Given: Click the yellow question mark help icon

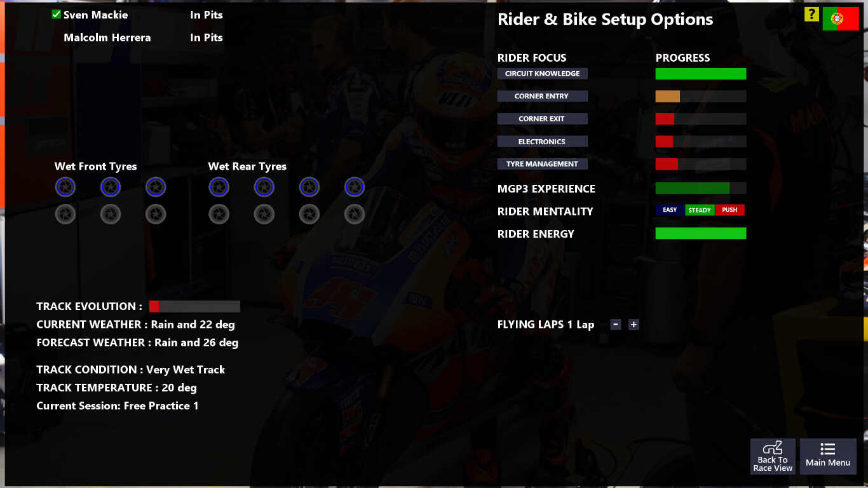Looking at the screenshot, I should [x=811, y=15].
